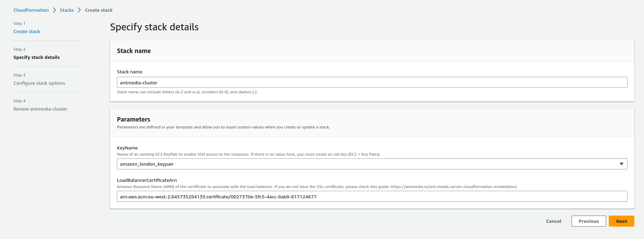Click the 'Step 1' label
Screen dimensions: 644x239
tap(19, 23)
